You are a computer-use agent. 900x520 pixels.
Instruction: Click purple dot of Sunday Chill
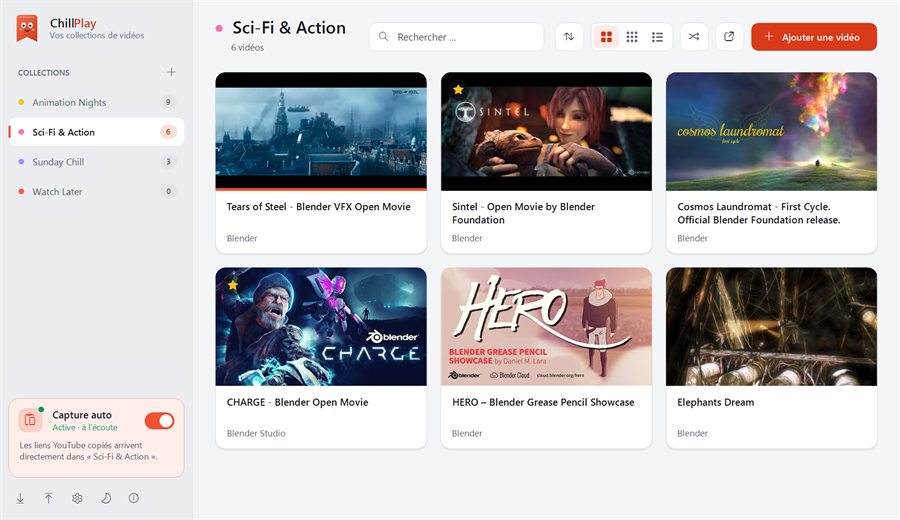pyautogui.click(x=21, y=162)
